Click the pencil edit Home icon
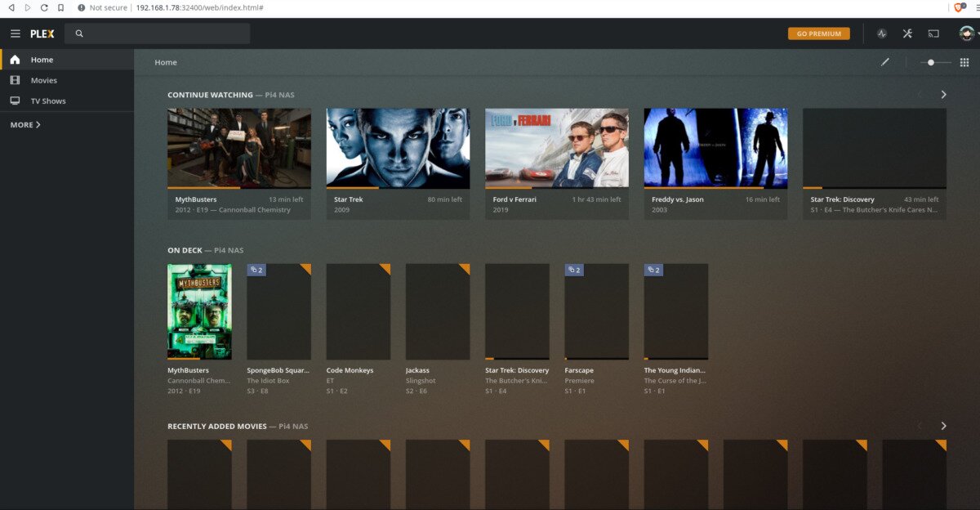The image size is (980, 510). tap(885, 62)
